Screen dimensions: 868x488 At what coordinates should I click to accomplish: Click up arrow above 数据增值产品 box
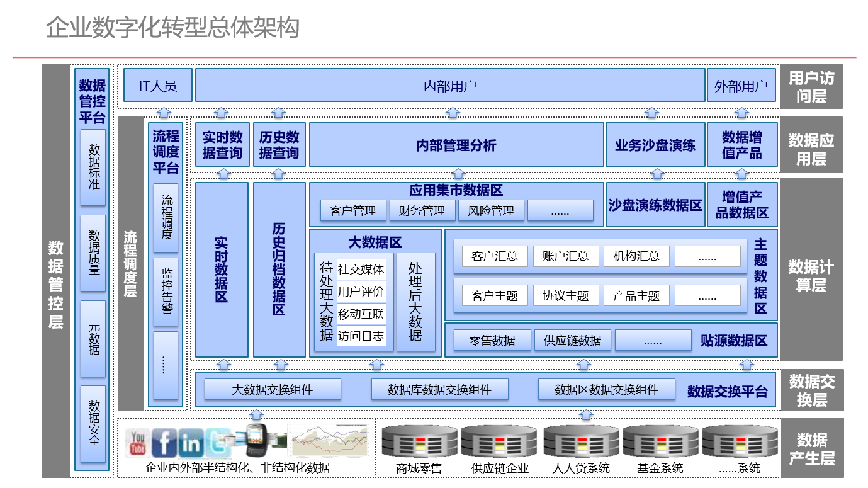[x=742, y=113]
